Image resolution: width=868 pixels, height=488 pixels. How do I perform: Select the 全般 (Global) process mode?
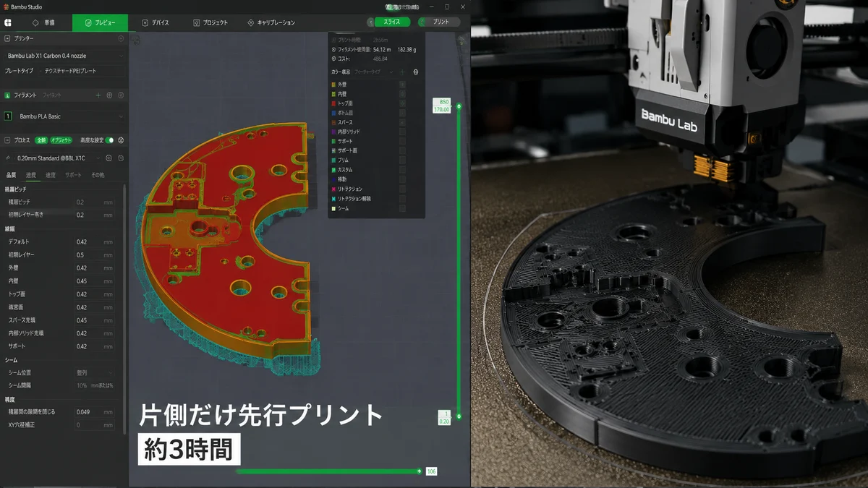[41, 140]
